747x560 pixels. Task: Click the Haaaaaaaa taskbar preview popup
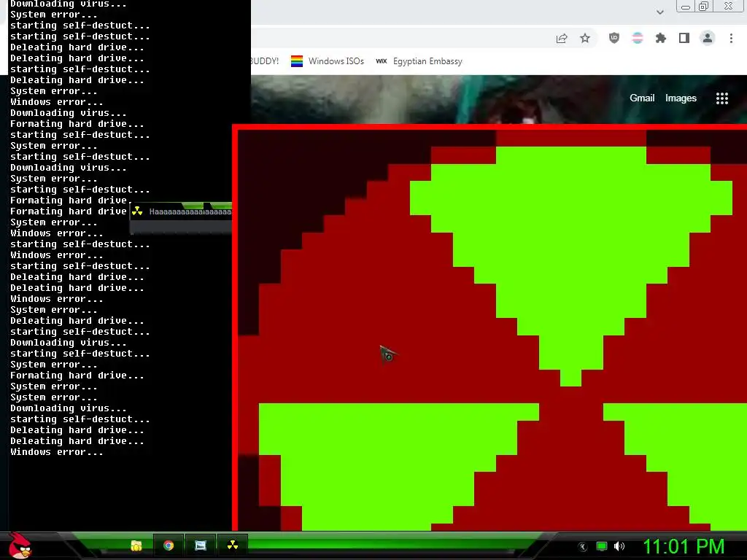click(181, 217)
